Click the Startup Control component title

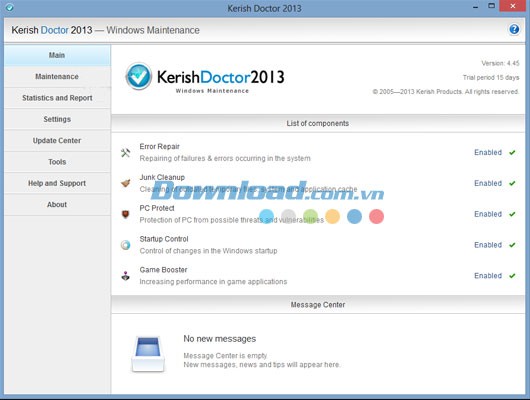[164, 239]
